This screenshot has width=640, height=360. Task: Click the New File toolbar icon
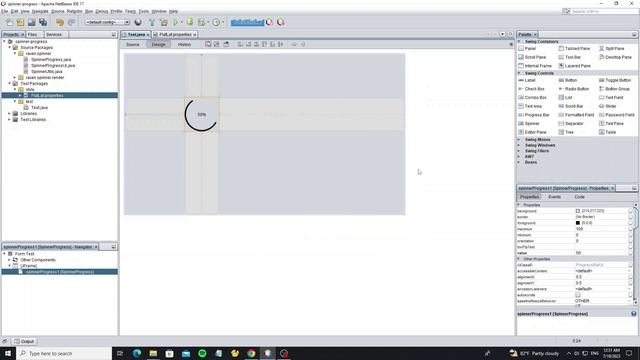[x=9, y=22]
